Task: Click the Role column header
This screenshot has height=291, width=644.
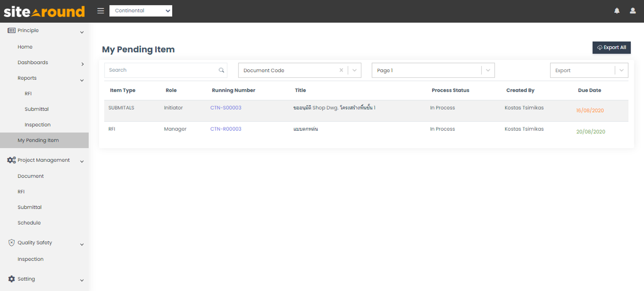Action: coord(171,90)
